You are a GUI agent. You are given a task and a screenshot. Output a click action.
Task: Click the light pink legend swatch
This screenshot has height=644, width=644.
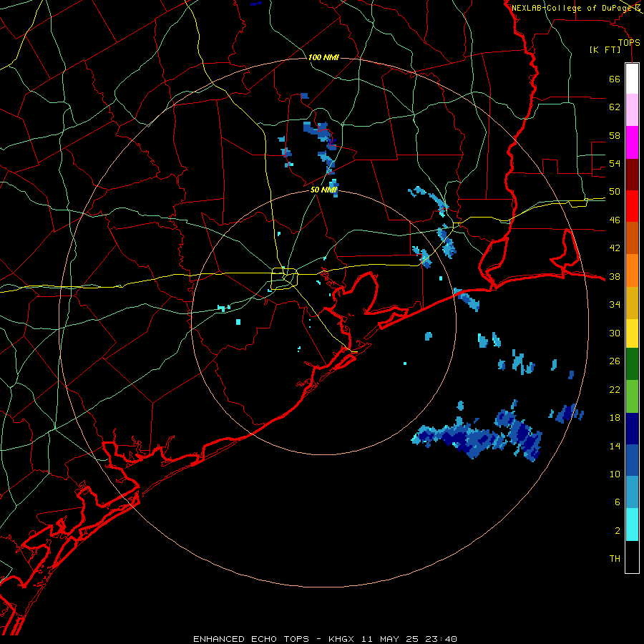(632, 109)
